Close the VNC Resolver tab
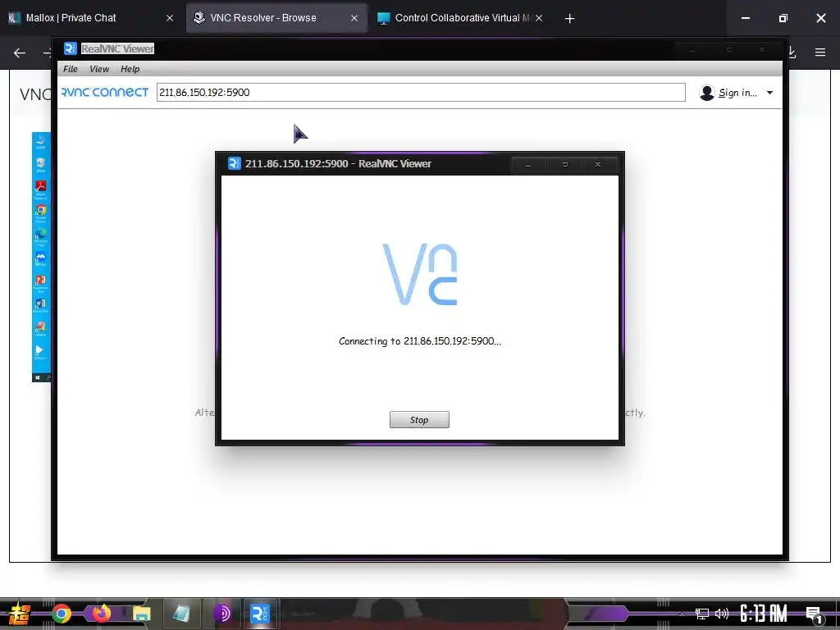 click(x=354, y=18)
